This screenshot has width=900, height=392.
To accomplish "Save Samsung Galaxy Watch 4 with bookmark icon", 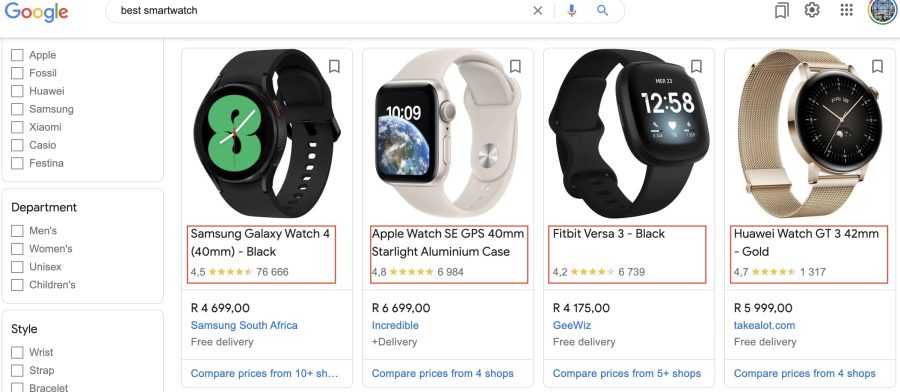I will click(334, 67).
